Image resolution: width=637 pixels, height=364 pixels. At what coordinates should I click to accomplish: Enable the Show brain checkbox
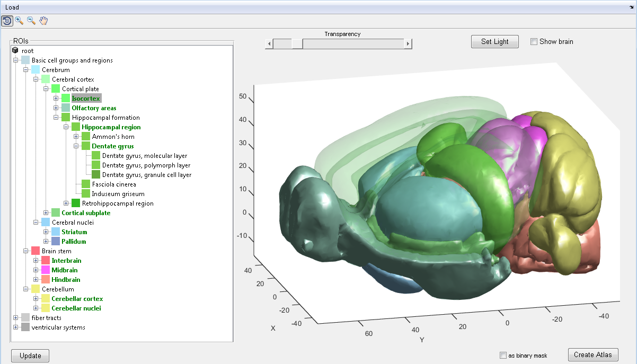[x=534, y=42]
